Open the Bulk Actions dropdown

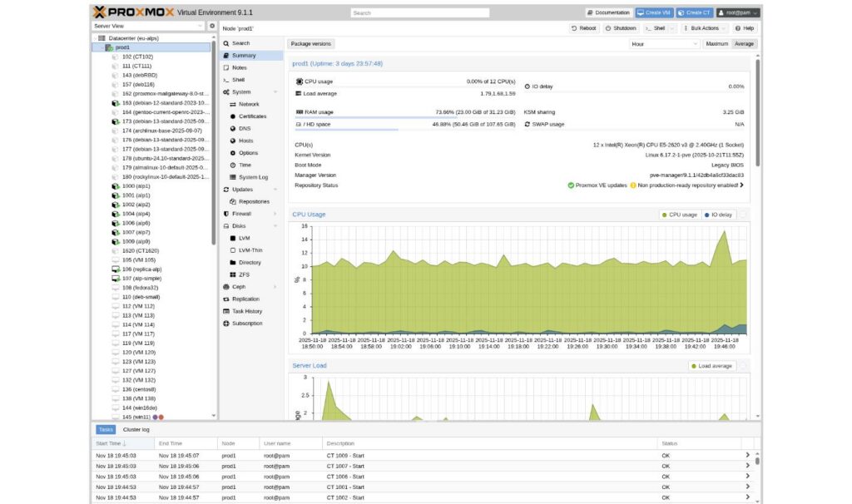click(x=705, y=28)
